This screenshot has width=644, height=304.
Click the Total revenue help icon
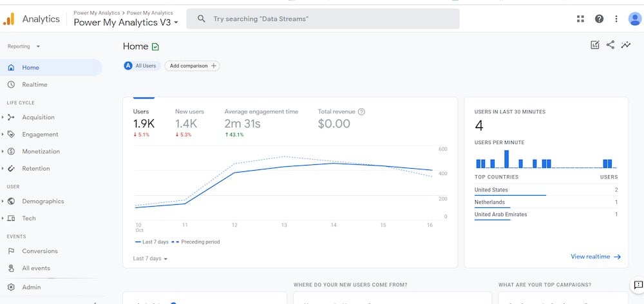361,111
